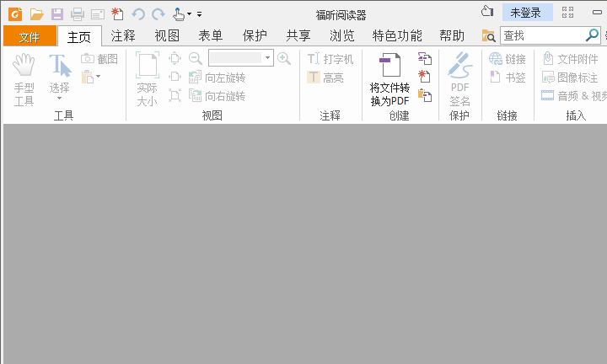Click the skin/theme shirt icon in title bar
Image resolution: width=607 pixels, height=364 pixels.
coord(487,11)
